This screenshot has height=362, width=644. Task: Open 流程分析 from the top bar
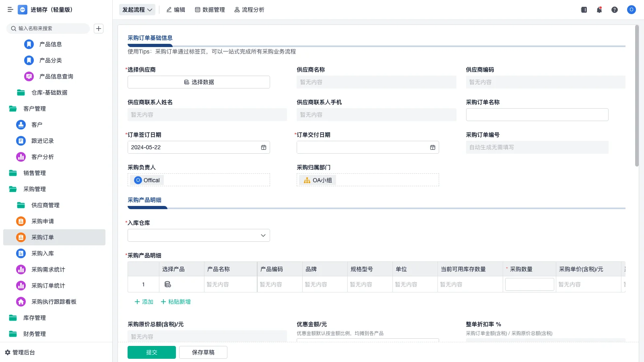249,10
